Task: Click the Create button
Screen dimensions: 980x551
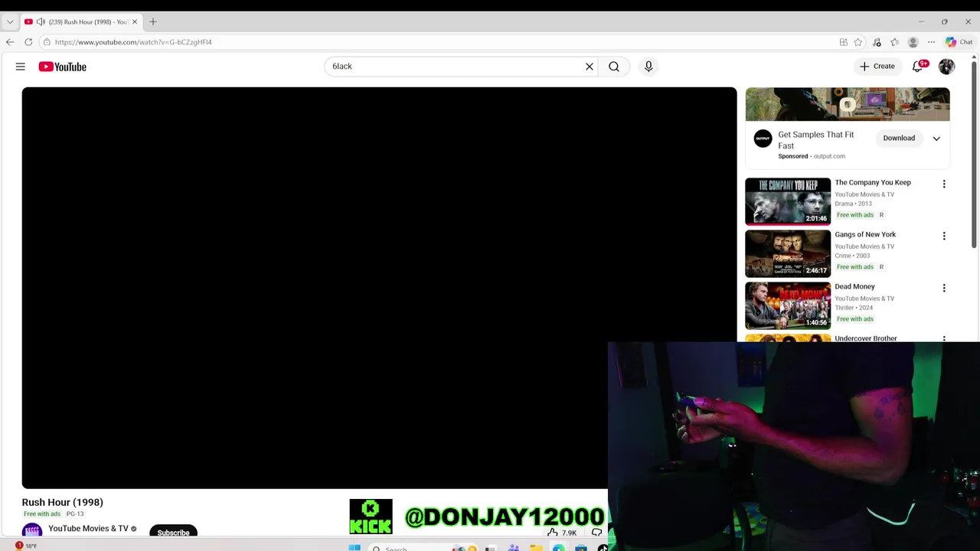Action: (877, 67)
